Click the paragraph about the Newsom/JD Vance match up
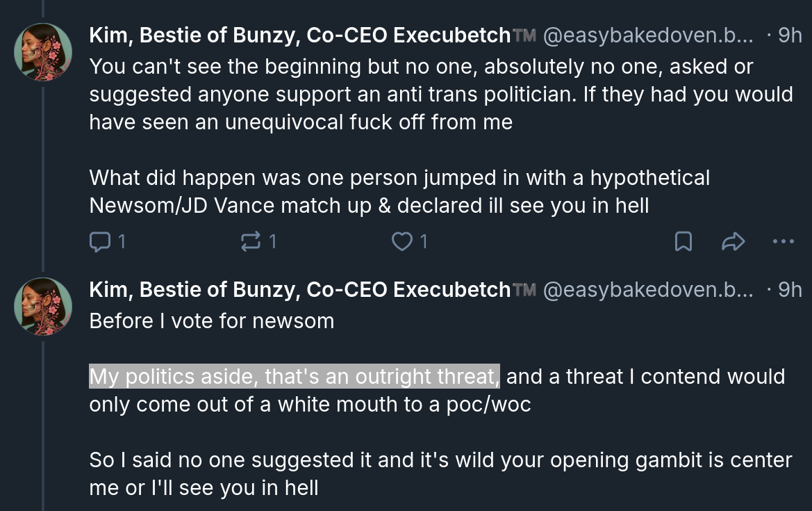 (399, 191)
